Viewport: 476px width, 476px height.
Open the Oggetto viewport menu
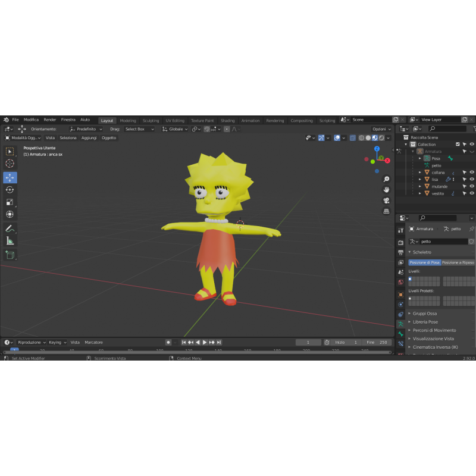[x=109, y=138]
